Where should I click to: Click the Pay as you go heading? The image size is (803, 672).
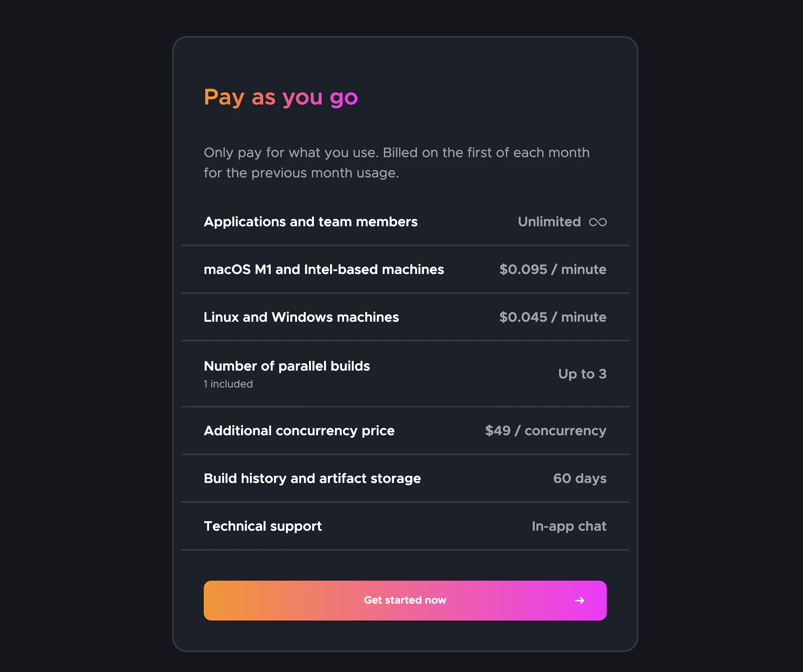coord(280,97)
